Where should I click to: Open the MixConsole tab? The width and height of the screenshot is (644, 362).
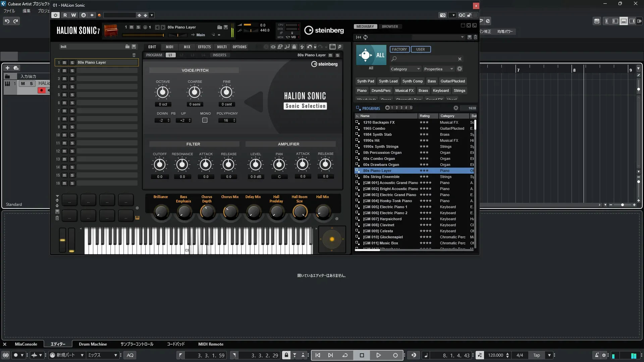[26, 344]
